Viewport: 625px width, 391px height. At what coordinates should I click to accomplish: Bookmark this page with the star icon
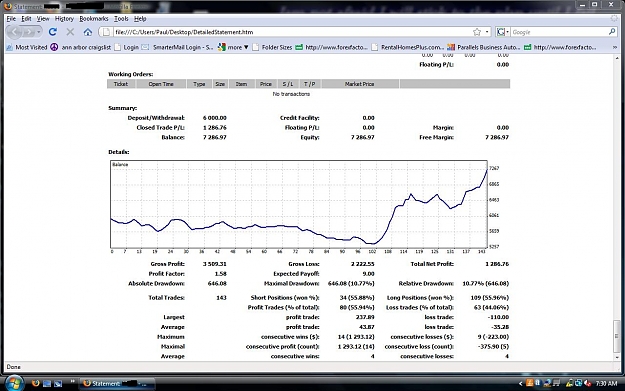pos(477,32)
